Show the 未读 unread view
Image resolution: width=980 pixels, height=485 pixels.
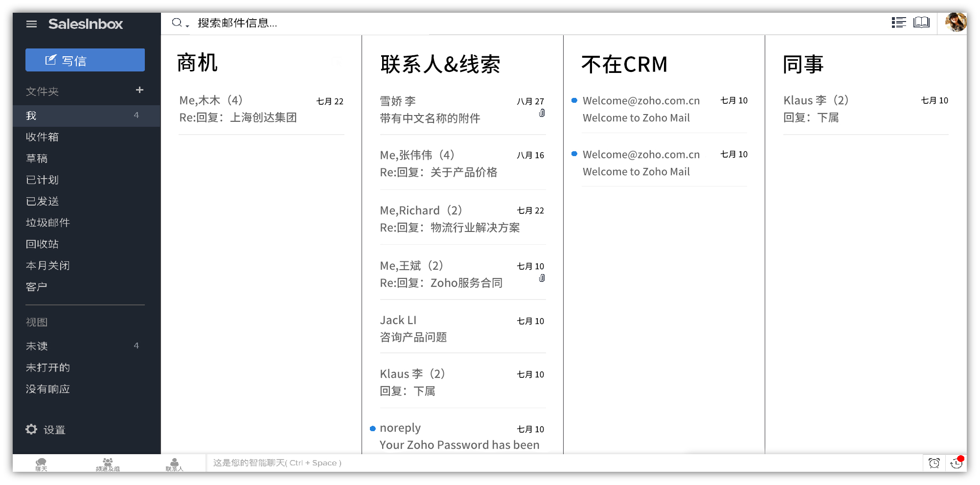(x=37, y=346)
